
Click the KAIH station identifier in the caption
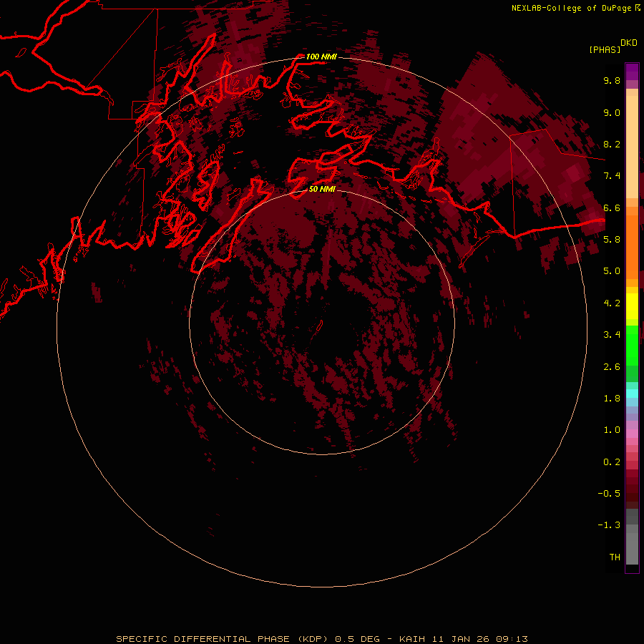[x=412, y=639]
